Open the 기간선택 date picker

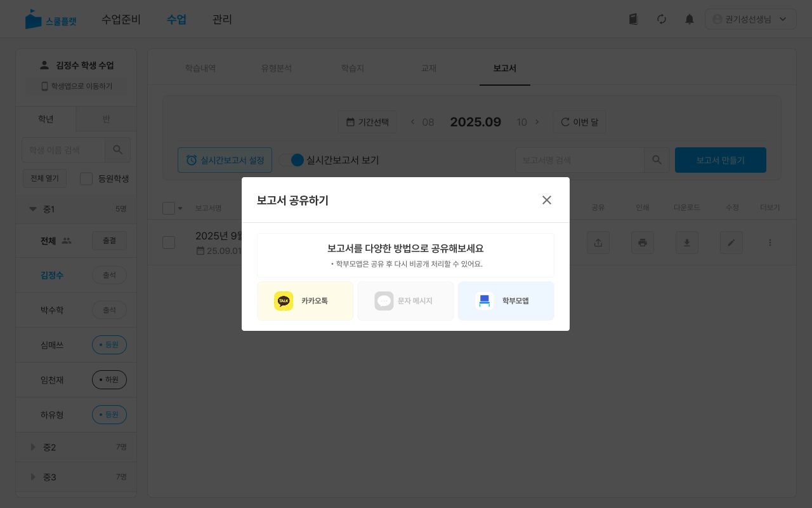point(367,122)
